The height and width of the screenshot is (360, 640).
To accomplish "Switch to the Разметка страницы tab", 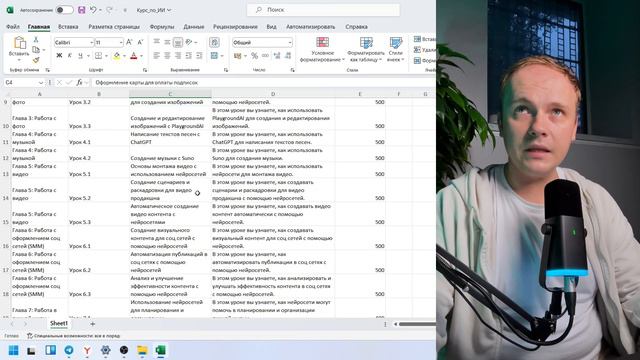I will [114, 27].
